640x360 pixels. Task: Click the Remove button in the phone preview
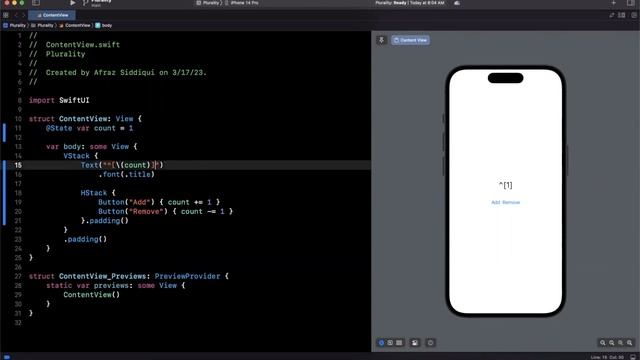click(x=511, y=202)
